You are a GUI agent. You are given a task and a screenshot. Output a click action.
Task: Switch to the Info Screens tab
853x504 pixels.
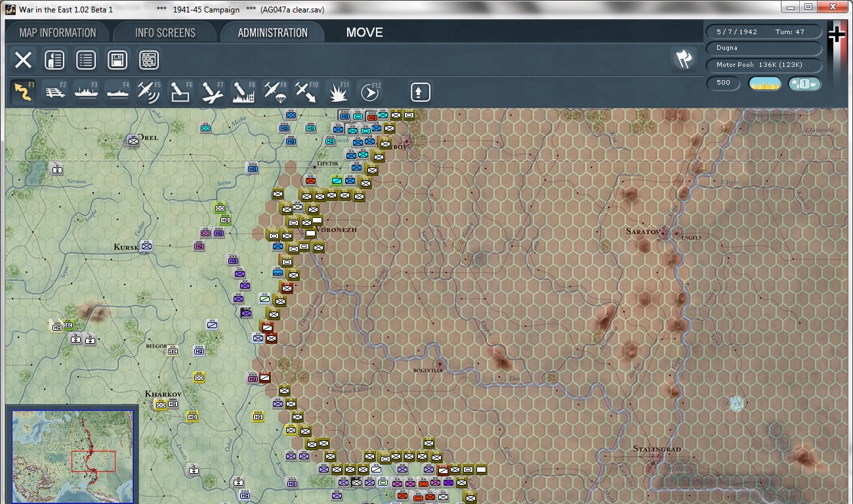165,33
